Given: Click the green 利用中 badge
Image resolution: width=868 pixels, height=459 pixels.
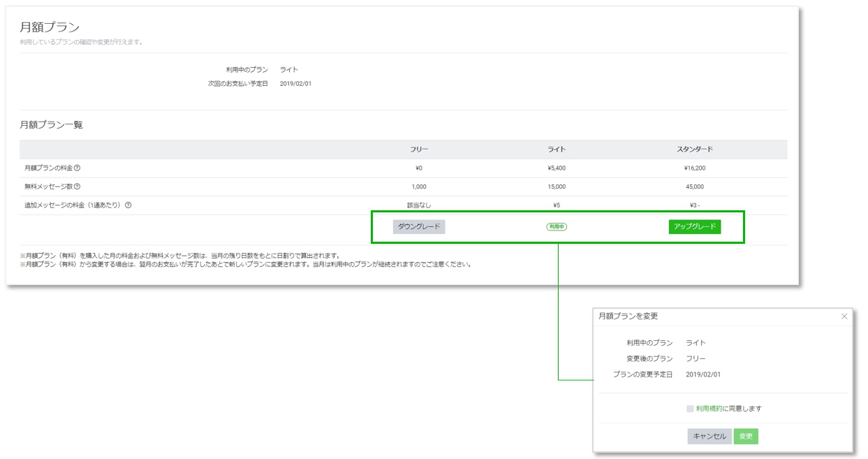Looking at the screenshot, I should click(x=557, y=227).
